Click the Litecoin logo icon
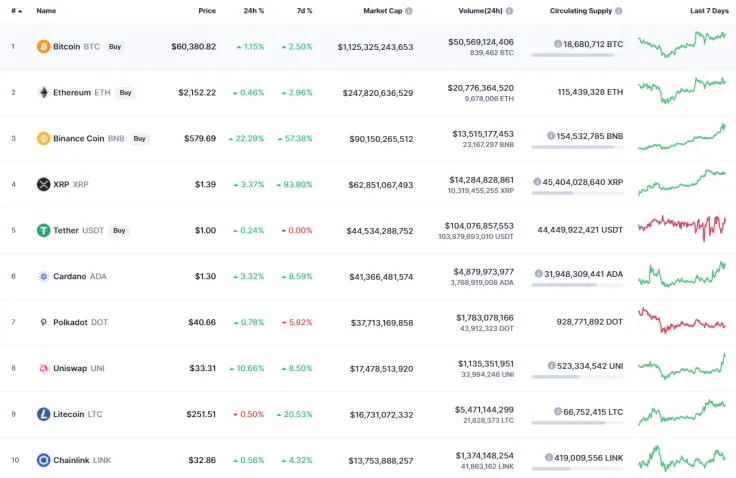Viewport: 736px width, 478px height. pos(43,414)
